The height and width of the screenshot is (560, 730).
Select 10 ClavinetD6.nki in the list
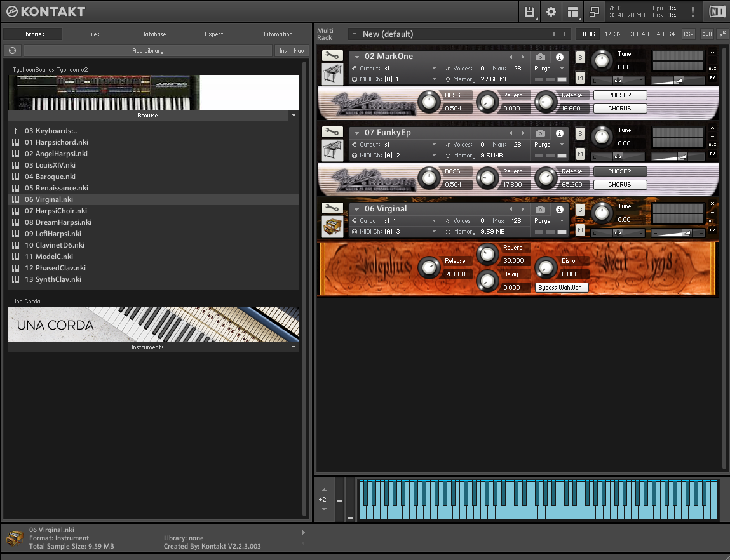pyautogui.click(x=154, y=245)
